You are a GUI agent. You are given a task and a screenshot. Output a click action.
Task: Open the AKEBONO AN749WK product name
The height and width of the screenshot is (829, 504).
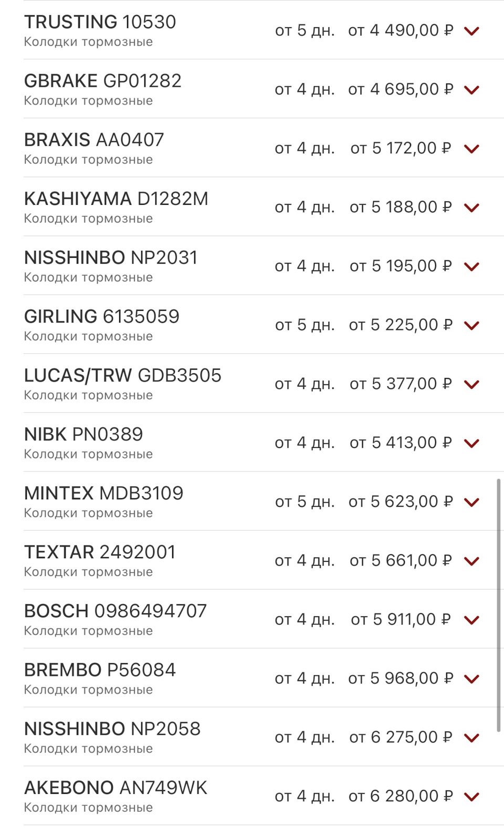tap(115, 788)
